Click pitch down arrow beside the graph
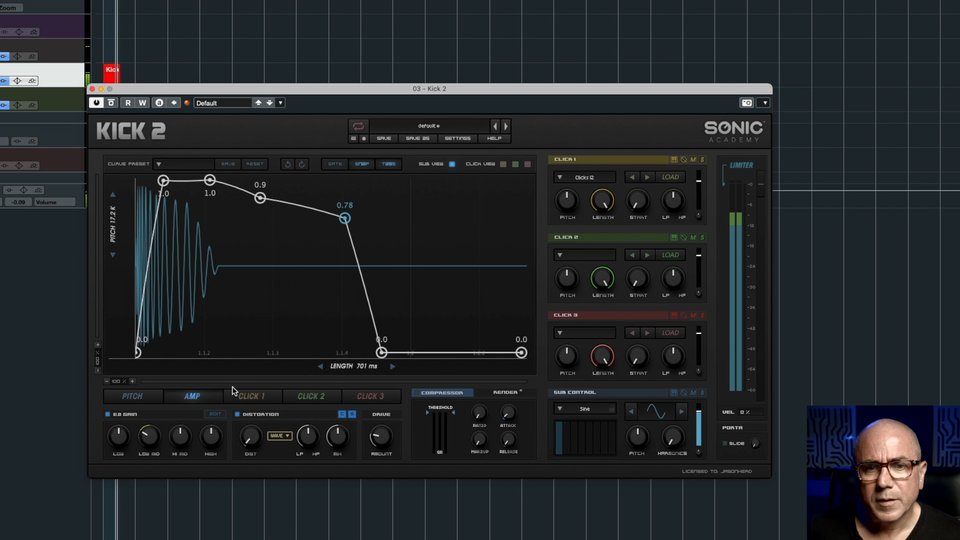The image size is (960, 540). (113, 255)
